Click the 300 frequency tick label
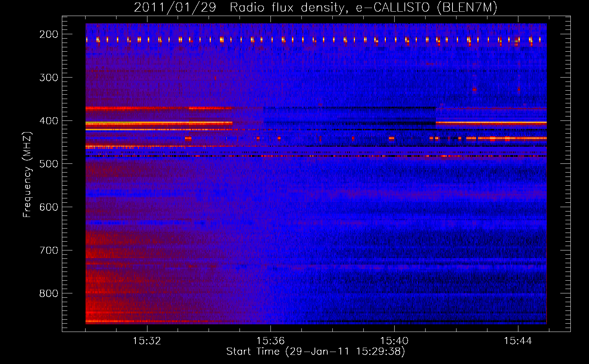 coord(49,78)
